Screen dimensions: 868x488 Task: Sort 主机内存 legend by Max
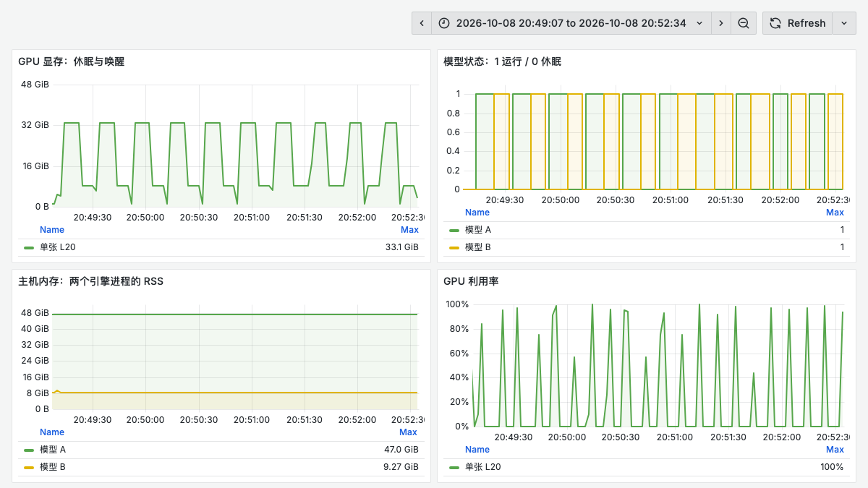pos(408,432)
